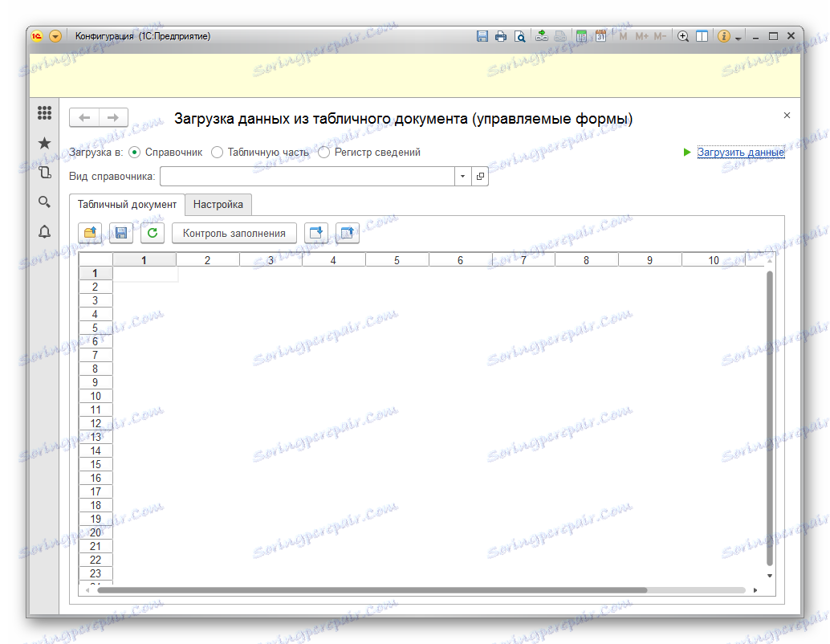Click the import-down arrow icon button
Image resolution: width=830 pixels, height=644 pixels.
(x=316, y=233)
